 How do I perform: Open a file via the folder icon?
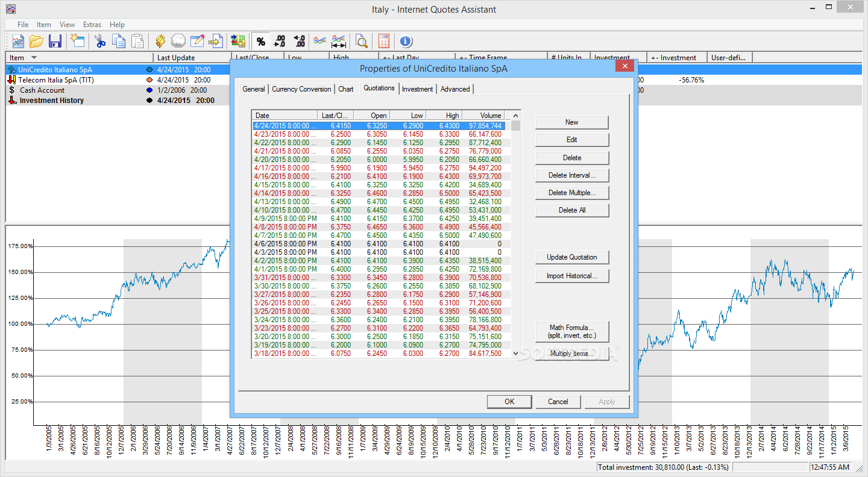pyautogui.click(x=36, y=41)
